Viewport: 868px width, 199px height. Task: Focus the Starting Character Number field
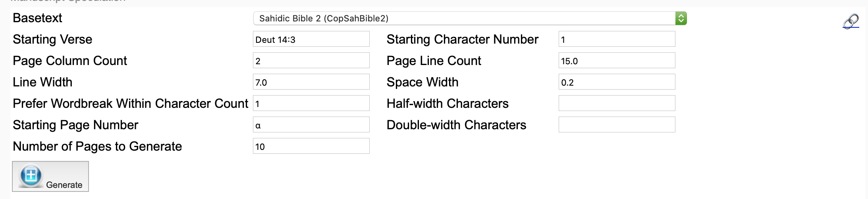[x=616, y=39]
